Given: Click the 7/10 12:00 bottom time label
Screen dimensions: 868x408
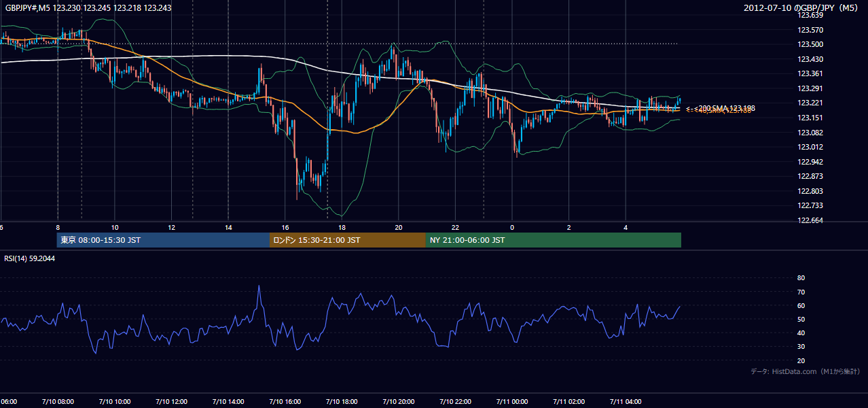Looking at the screenshot, I should pos(171,402).
